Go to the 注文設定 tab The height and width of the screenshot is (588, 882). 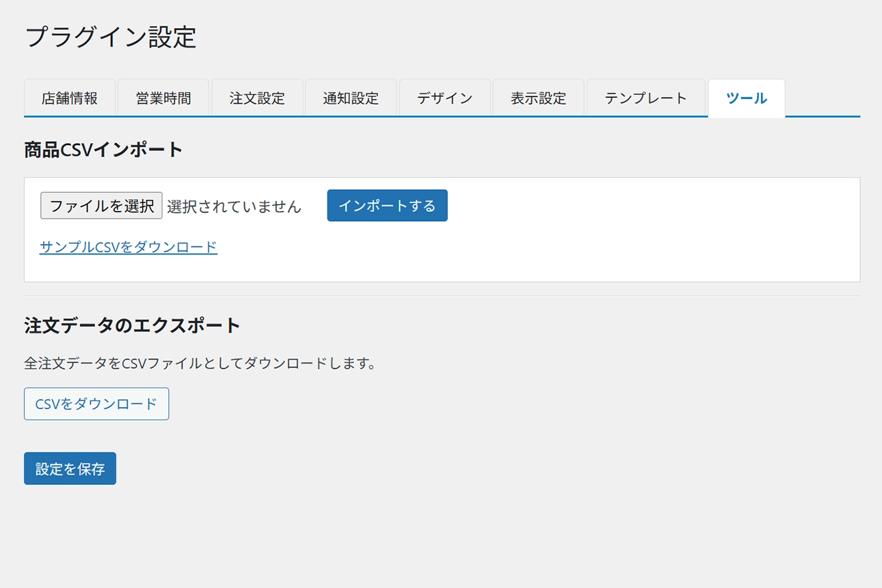[x=257, y=98]
